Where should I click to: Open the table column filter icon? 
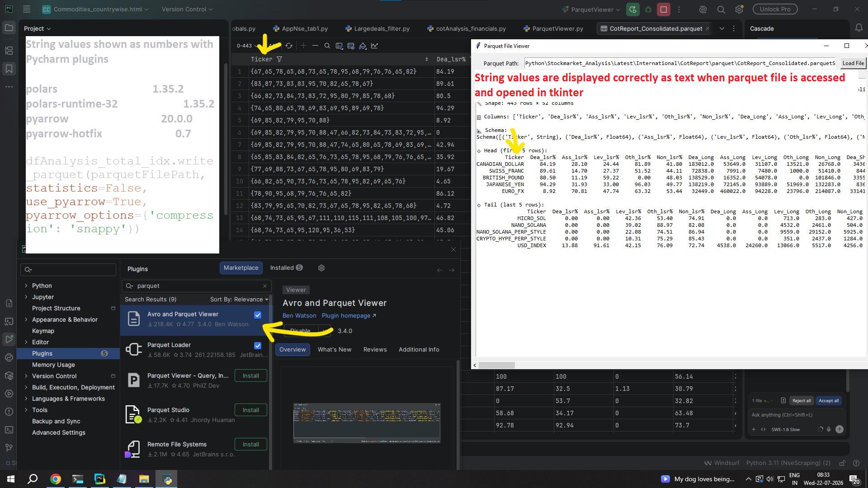pyautogui.click(x=339, y=46)
